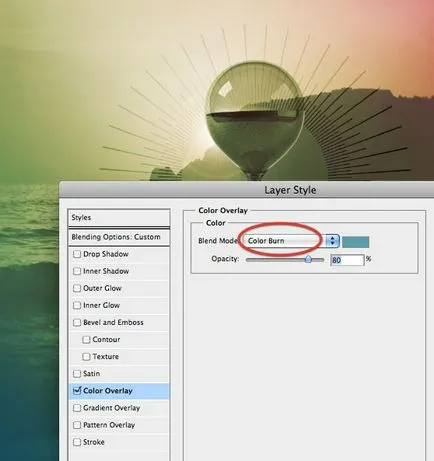Select the Gradient Overlay label row
The image size is (434, 461).
tap(119, 408)
